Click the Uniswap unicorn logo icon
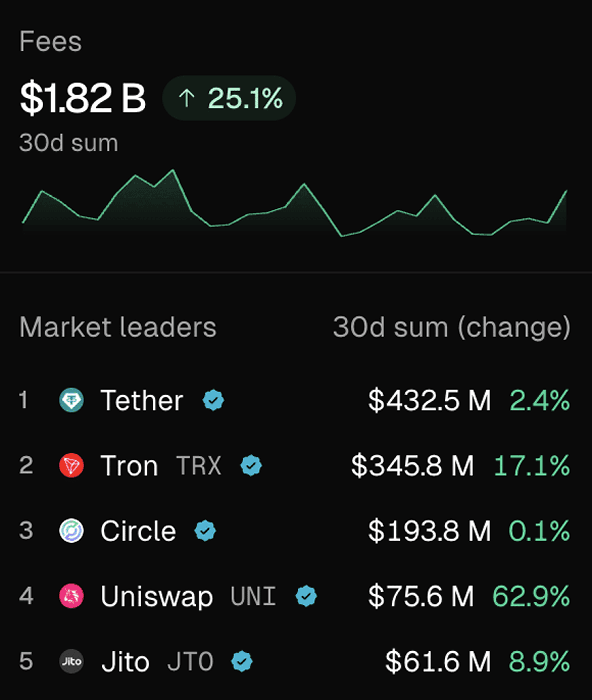 (x=71, y=596)
